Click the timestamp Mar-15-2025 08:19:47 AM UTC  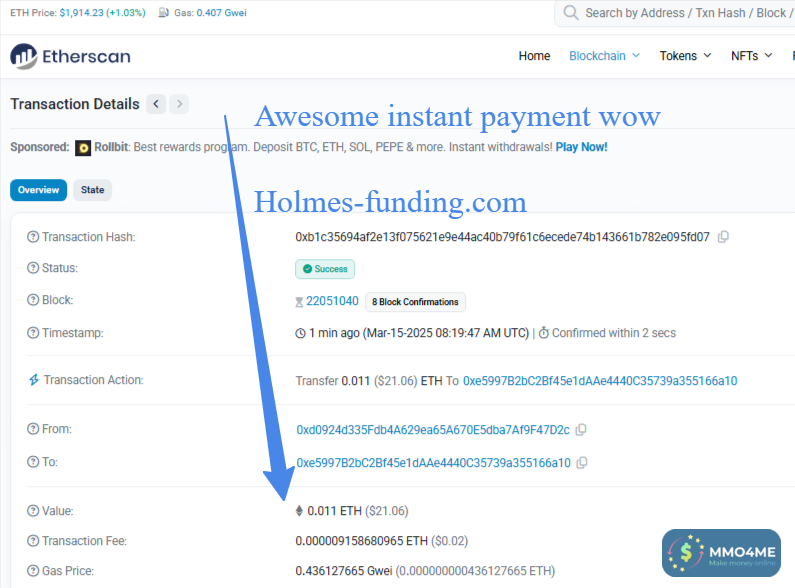tap(446, 333)
